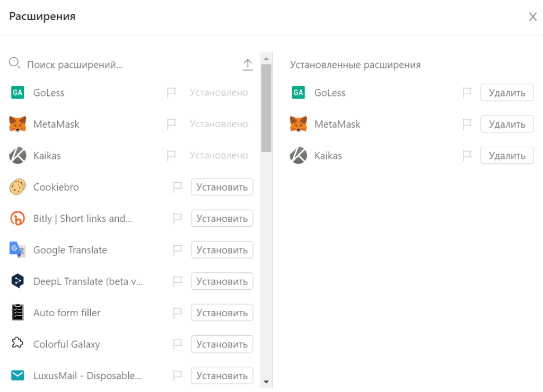This screenshot has width=543, height=392.
Task: Install DeepL Translate extension
Action: pyautogui.click(x=222, y=281)
